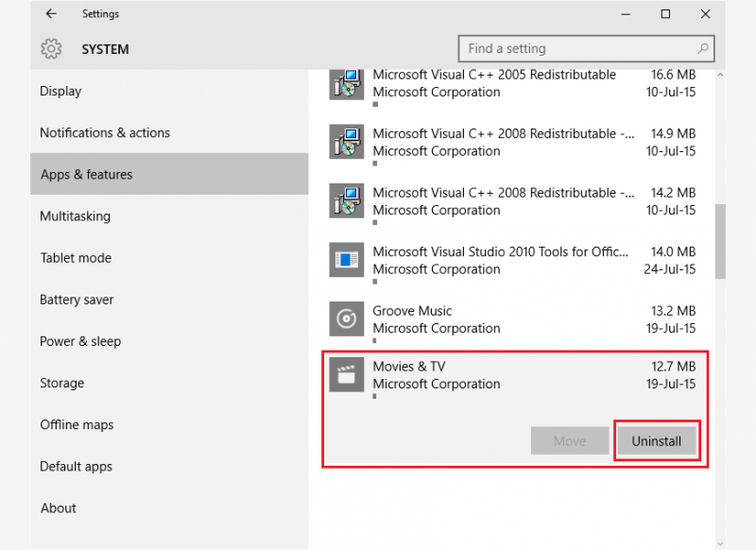Click the app list scrollbar thumb
Viewport: 756px width, 550px height.
[x=720, y=241]
